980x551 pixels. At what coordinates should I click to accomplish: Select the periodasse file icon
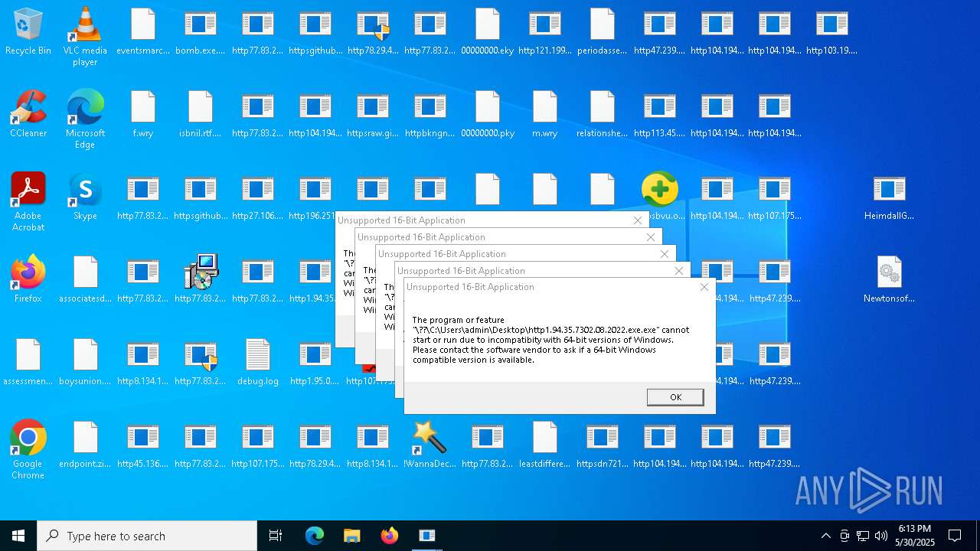[603, 32]
